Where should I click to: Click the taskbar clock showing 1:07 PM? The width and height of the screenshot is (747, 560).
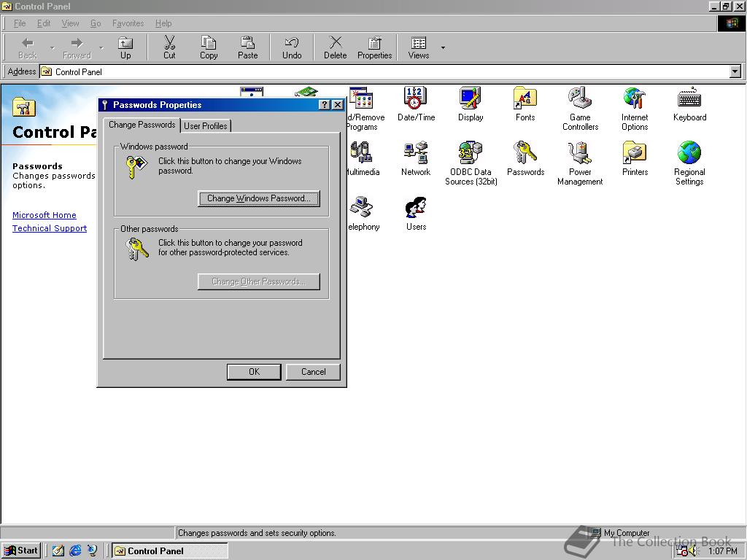[723, 551]
